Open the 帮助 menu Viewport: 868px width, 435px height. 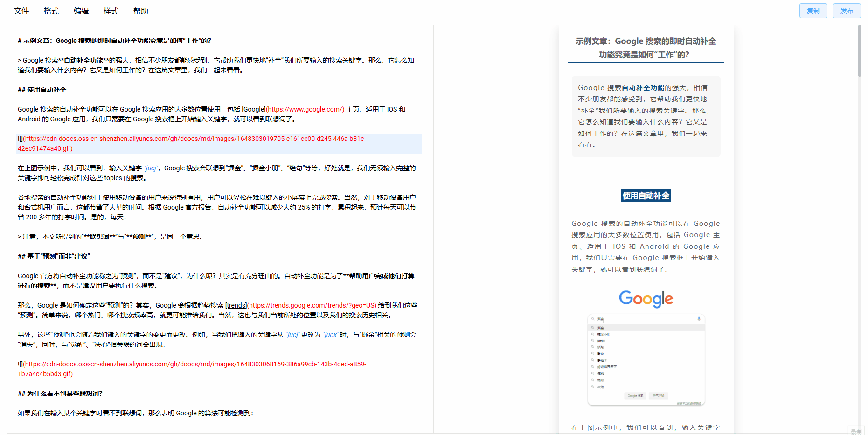(141, 11)
